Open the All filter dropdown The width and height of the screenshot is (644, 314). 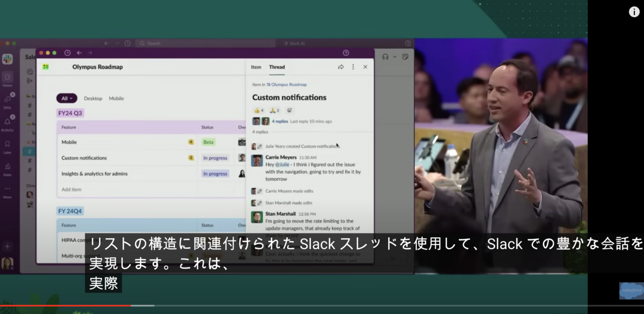click(67, 98)
